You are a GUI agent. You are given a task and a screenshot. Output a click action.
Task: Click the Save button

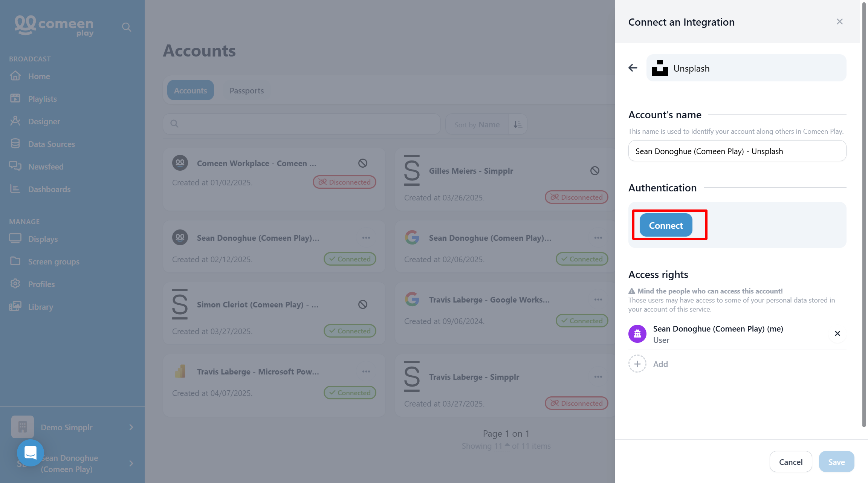click(836, 462)
